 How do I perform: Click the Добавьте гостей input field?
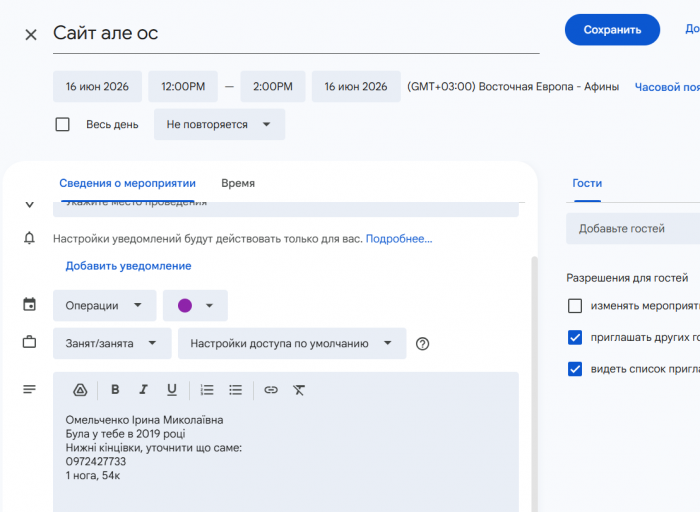point(633,229)
